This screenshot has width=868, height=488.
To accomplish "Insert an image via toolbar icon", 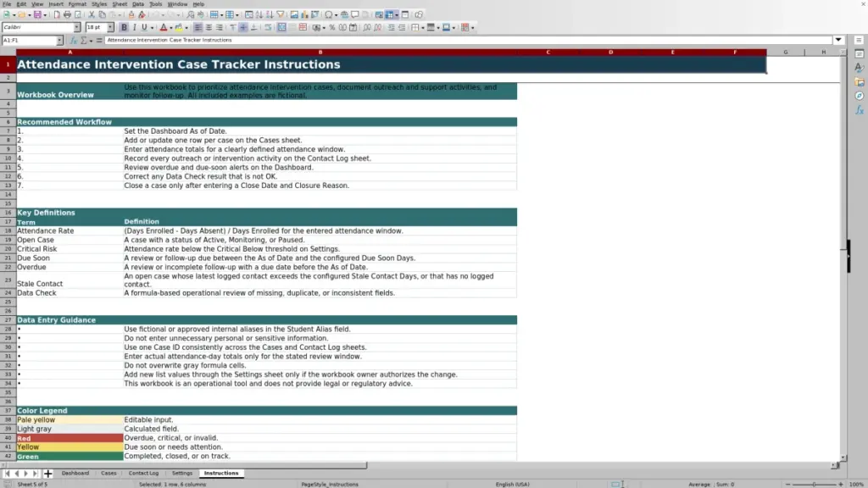I will [x=294, y=15].
